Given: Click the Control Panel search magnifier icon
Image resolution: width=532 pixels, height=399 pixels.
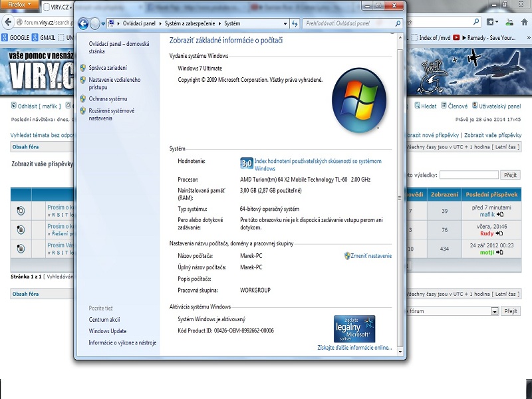Looking at the screenshot, I should [398, 23].
